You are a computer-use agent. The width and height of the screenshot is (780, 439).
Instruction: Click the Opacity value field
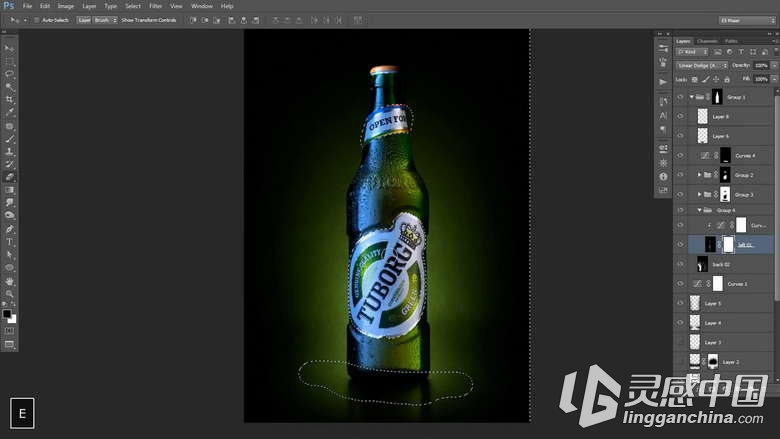(x=762, y=66)
